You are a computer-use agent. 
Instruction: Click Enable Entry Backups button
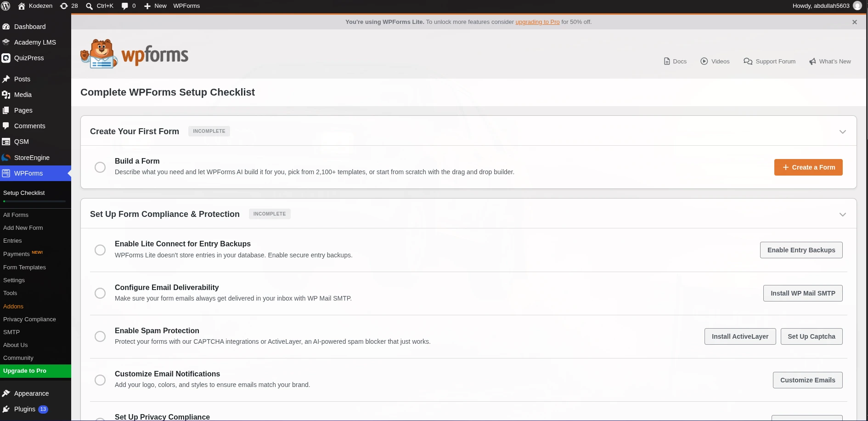[x=801, y=250]
